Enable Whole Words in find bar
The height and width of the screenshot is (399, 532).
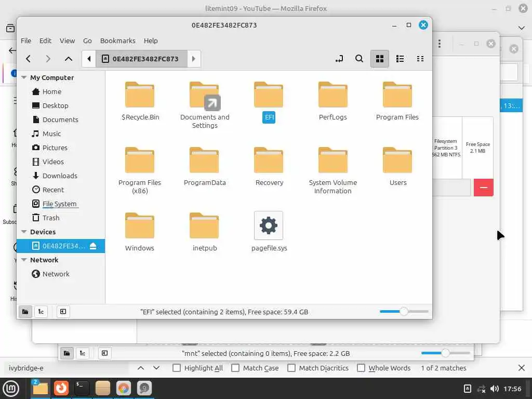(361, 368)
